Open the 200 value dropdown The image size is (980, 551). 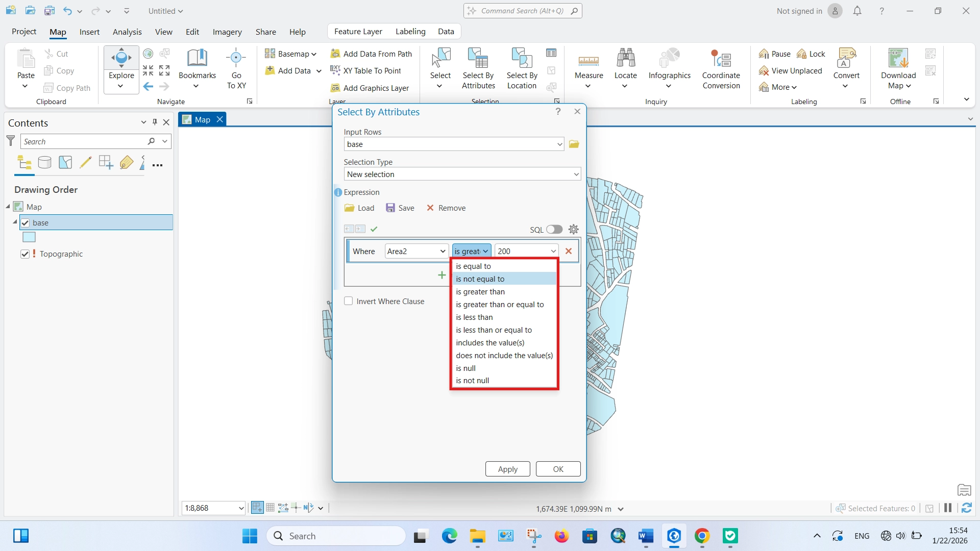(553, 251)
